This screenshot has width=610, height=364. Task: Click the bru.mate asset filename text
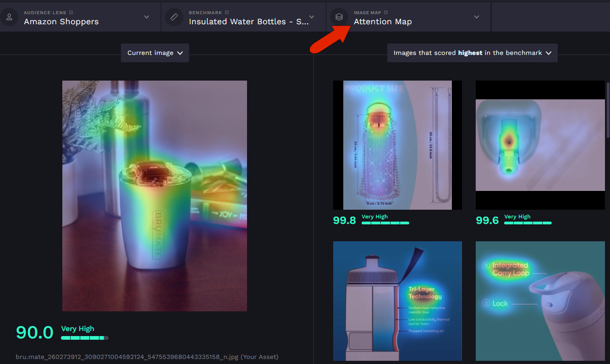pos(147,357)
